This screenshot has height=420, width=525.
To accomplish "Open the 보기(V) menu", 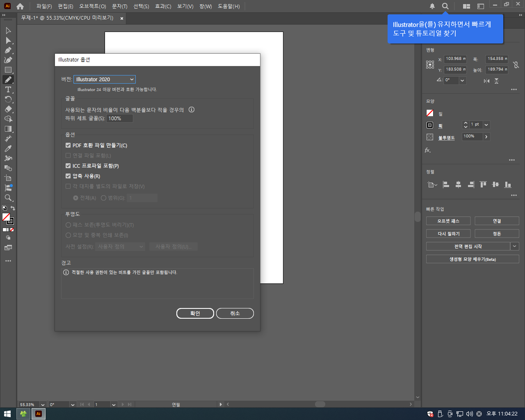I will (x=185, y=6).
